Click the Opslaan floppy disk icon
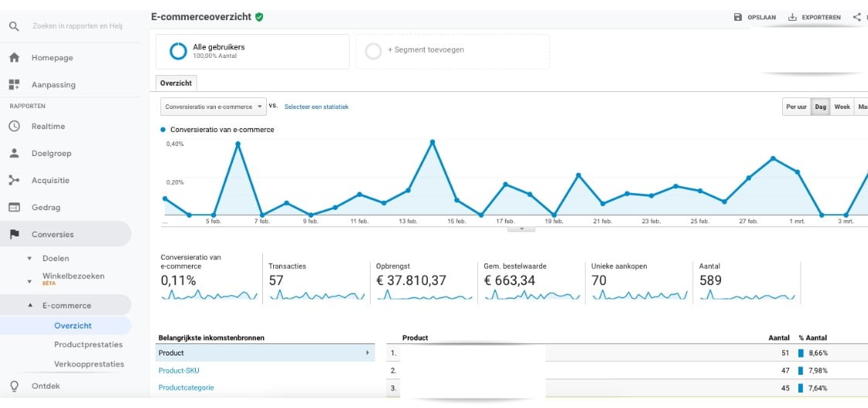 [x=737, y=17]
